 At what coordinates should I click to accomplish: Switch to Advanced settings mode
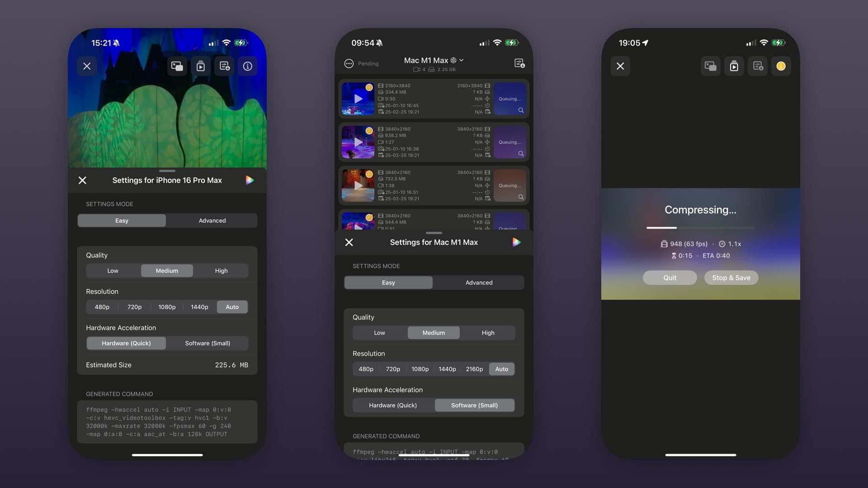212,221
